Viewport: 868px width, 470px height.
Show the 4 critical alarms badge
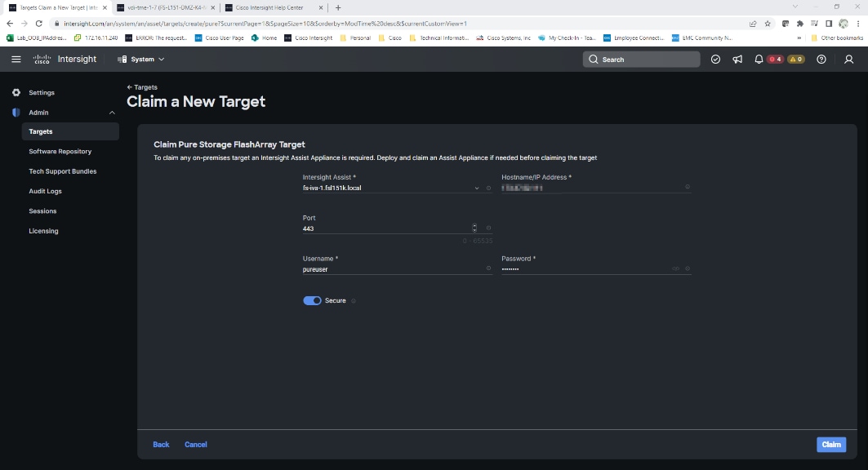coord(775,60)
